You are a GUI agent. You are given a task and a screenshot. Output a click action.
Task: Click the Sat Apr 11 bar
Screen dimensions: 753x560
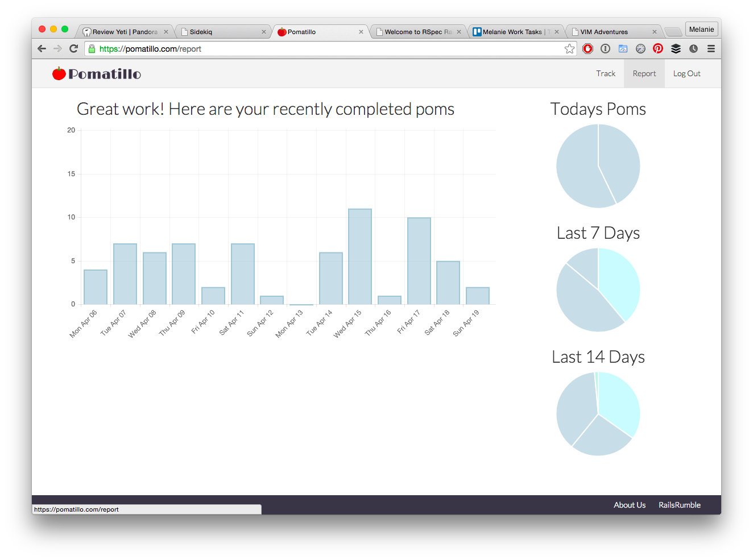pos(243,274)
